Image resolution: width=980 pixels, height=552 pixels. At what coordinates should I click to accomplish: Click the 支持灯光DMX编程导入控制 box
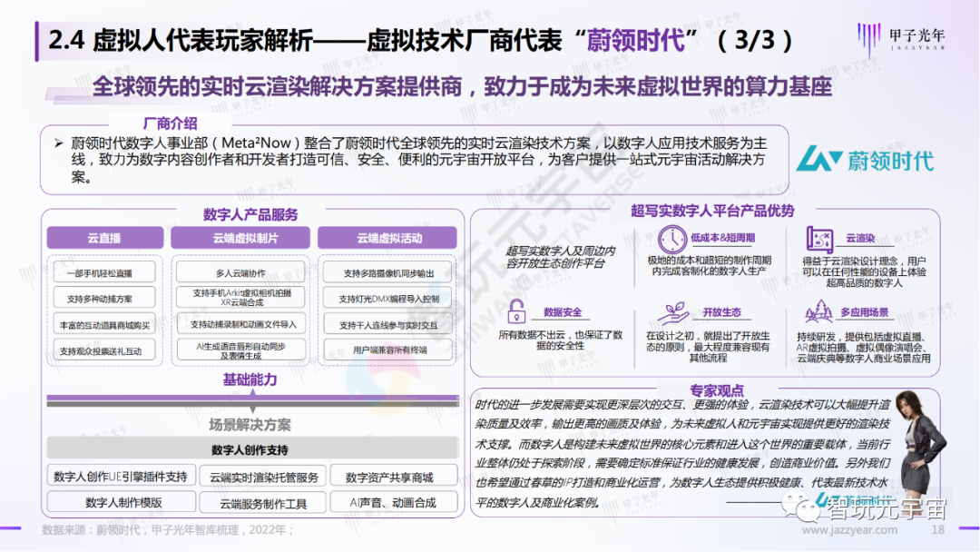tap(388, 299)
